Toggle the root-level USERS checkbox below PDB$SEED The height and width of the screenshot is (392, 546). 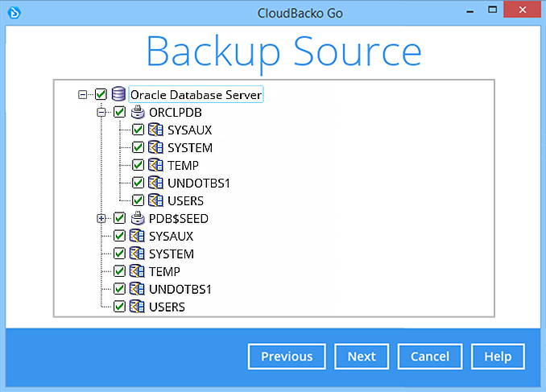tap(119, 307)
